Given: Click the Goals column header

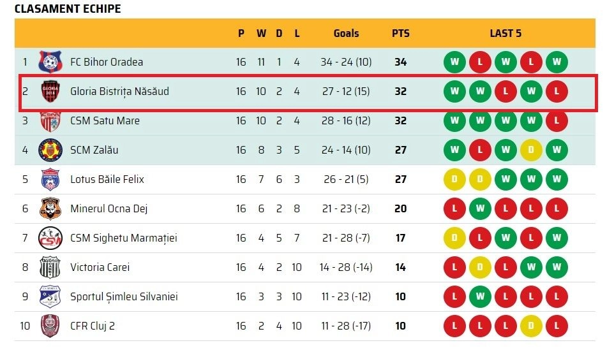Looking at the screenshot, I should point(346,33).
